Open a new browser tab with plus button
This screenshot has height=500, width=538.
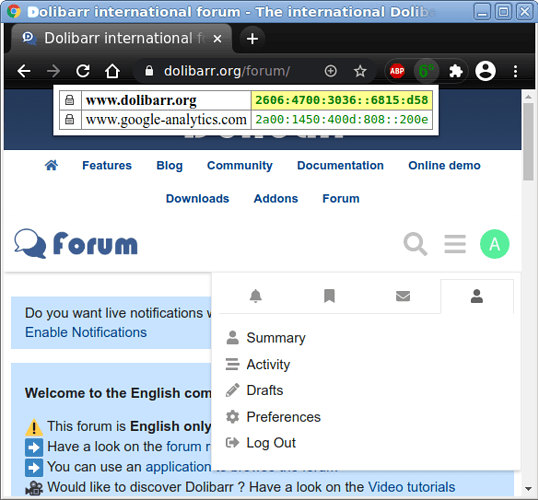tap(252, 39)
